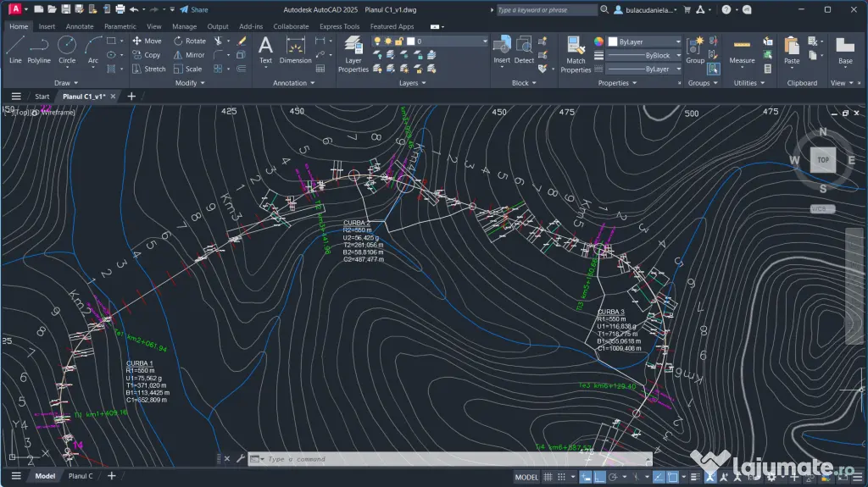This screenshot has height=487, width=868.
Task: Select the Erase tool icon
Action: pos(242,41)
